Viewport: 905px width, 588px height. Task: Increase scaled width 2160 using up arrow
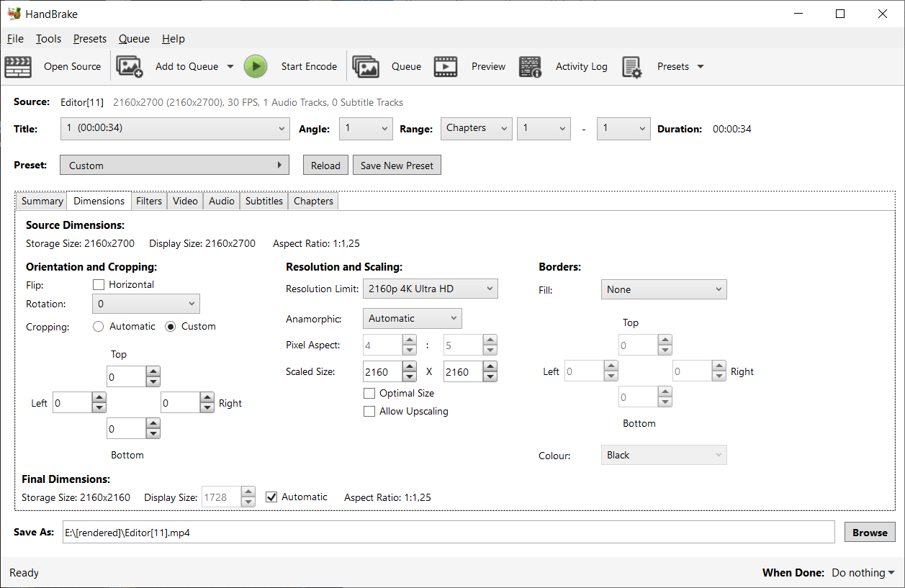click(x=410, y=366)
